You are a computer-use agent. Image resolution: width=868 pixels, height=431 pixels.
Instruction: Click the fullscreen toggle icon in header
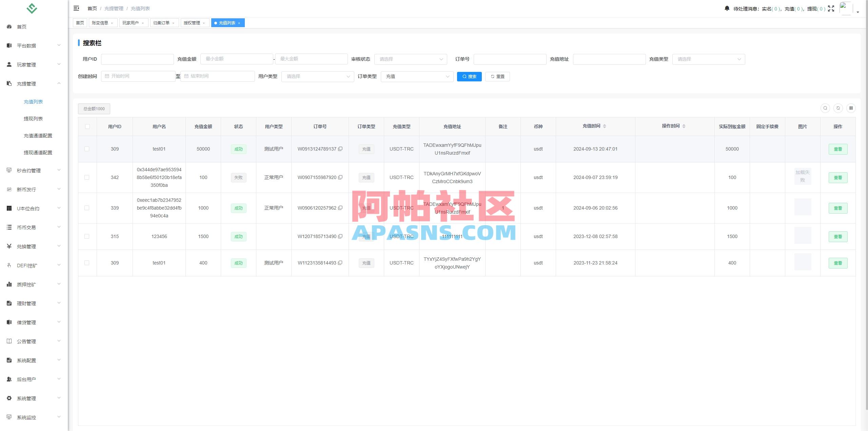click(831, 8)
